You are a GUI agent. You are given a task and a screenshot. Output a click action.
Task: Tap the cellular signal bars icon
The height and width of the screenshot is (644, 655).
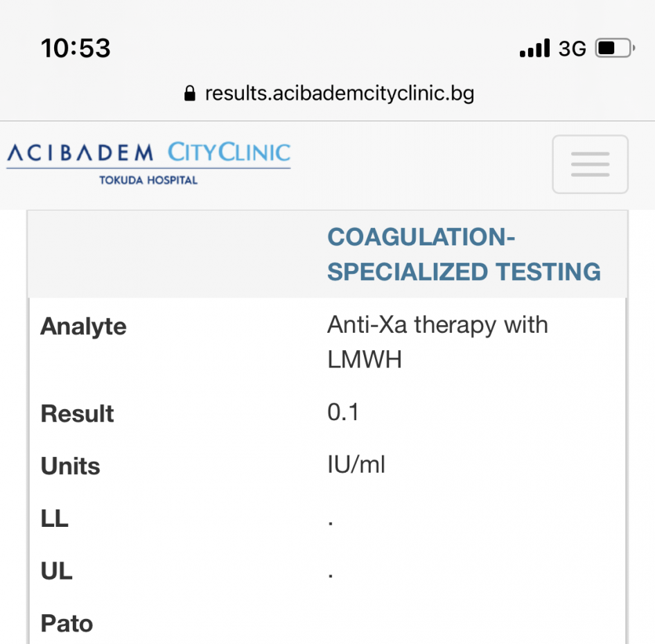click(534, 49)
